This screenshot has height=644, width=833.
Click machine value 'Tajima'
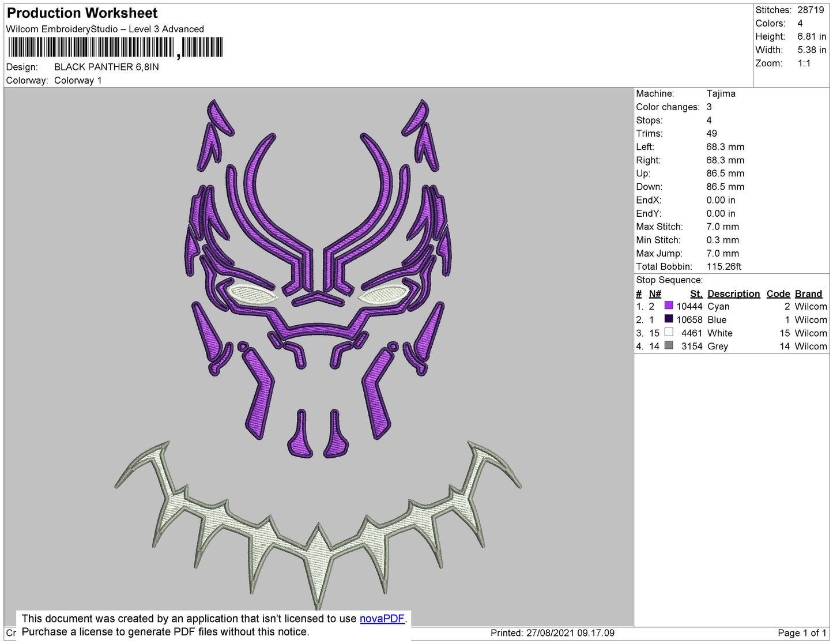tap(721, 93)
